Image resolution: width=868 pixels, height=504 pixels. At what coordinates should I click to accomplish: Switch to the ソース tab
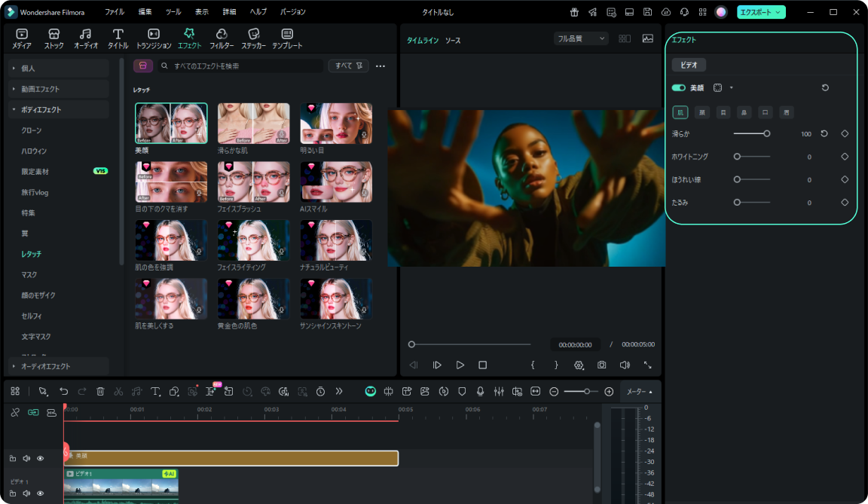point(452,41)
